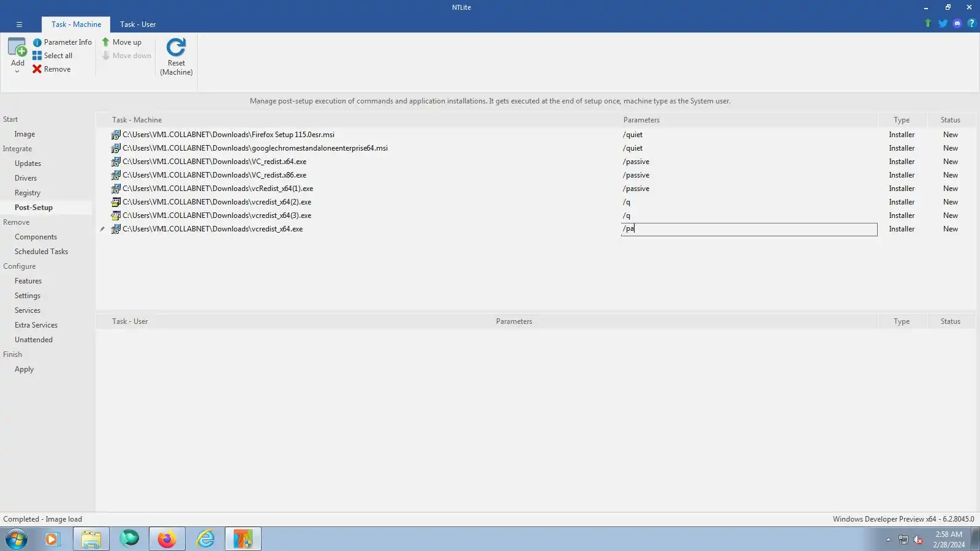Click Task - Machine column header
The height and width of the screenshot is (551, 980).
click(x=137, y=120)
